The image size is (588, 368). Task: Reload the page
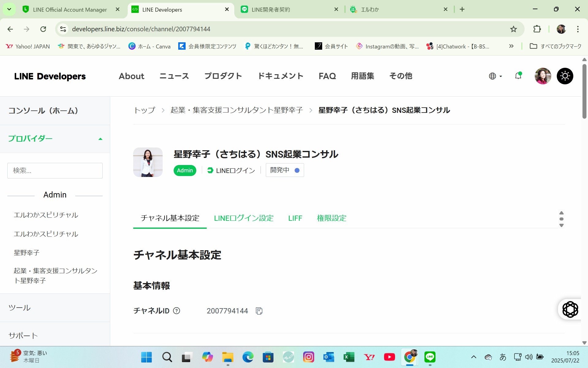[x=43, y=29]
